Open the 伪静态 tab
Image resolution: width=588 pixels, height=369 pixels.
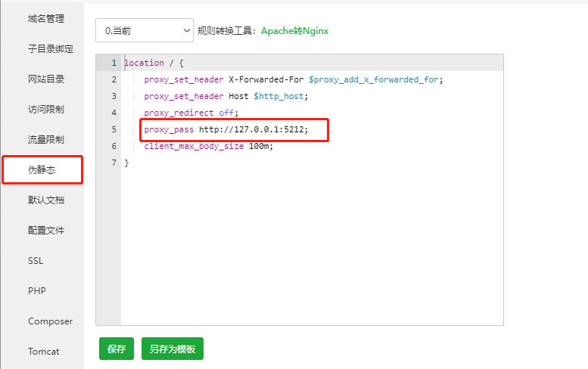click(42, 169)
